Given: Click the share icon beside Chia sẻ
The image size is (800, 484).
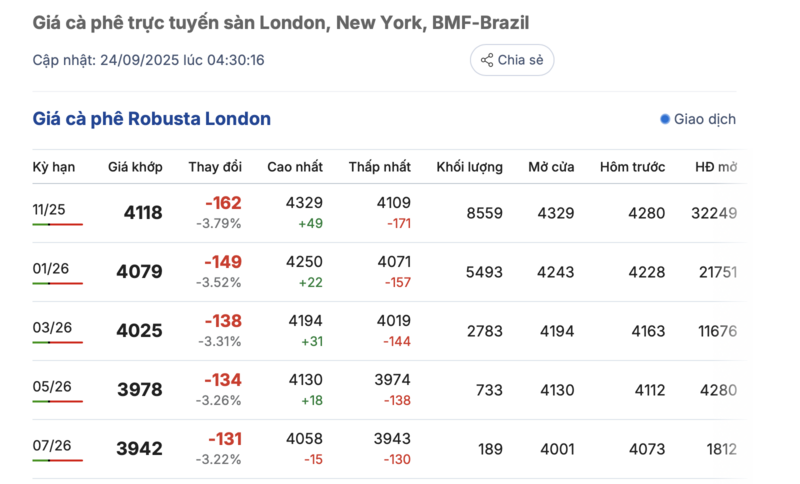Looking at the screenshot, I should [487, 60].
